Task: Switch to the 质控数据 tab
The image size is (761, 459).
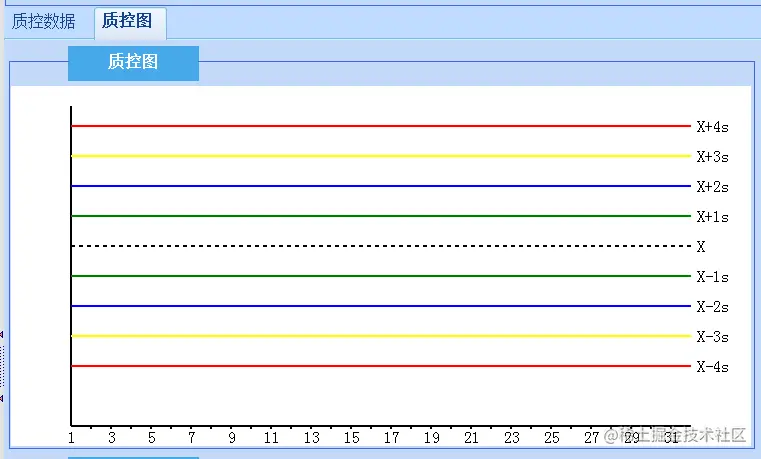Action: pos(44,21)
